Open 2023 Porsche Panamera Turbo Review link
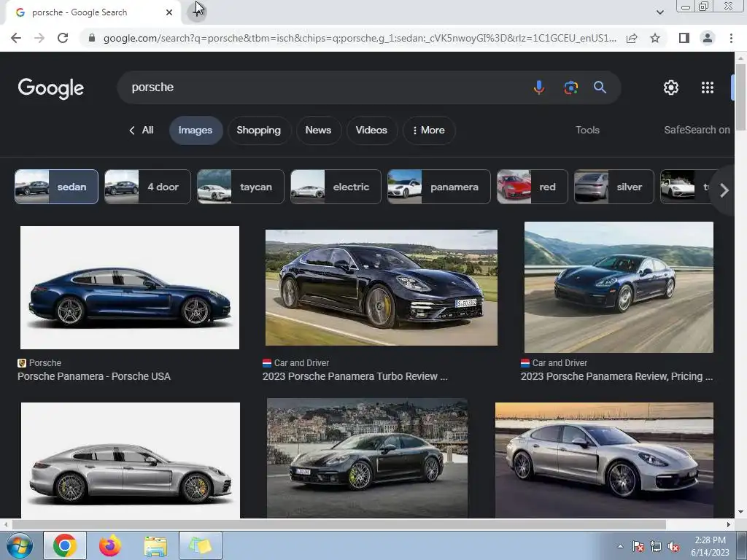Viewport: 747px width, 560px height. 355,376
